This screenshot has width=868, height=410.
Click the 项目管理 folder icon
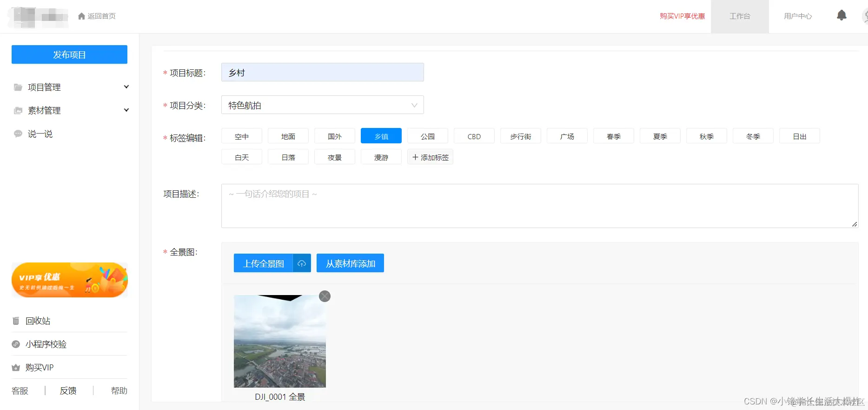pos(18,87)
